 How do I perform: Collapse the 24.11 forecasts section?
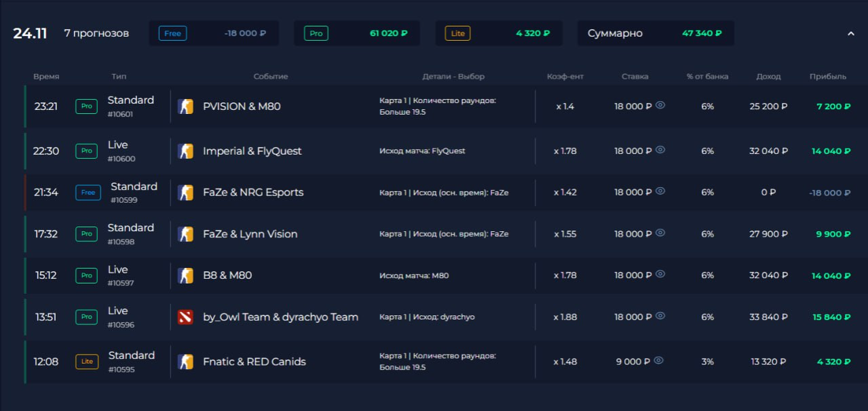tap(850, 33)
